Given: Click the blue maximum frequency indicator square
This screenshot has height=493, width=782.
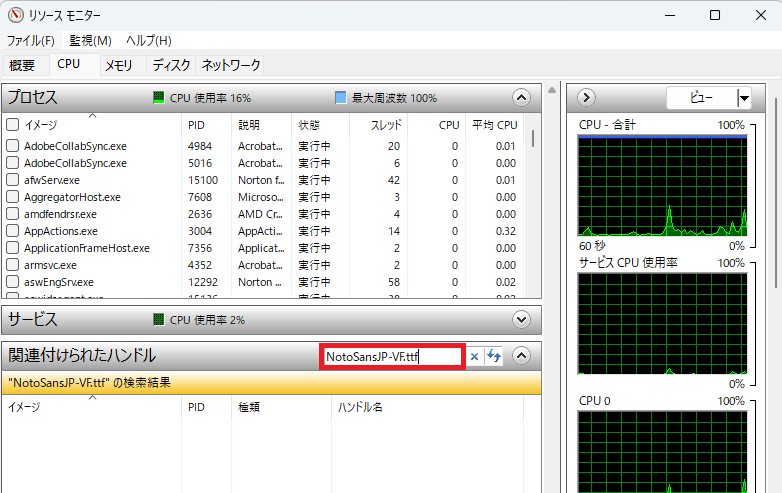Looking at the screenshot, I should click(x=341, y=98).
